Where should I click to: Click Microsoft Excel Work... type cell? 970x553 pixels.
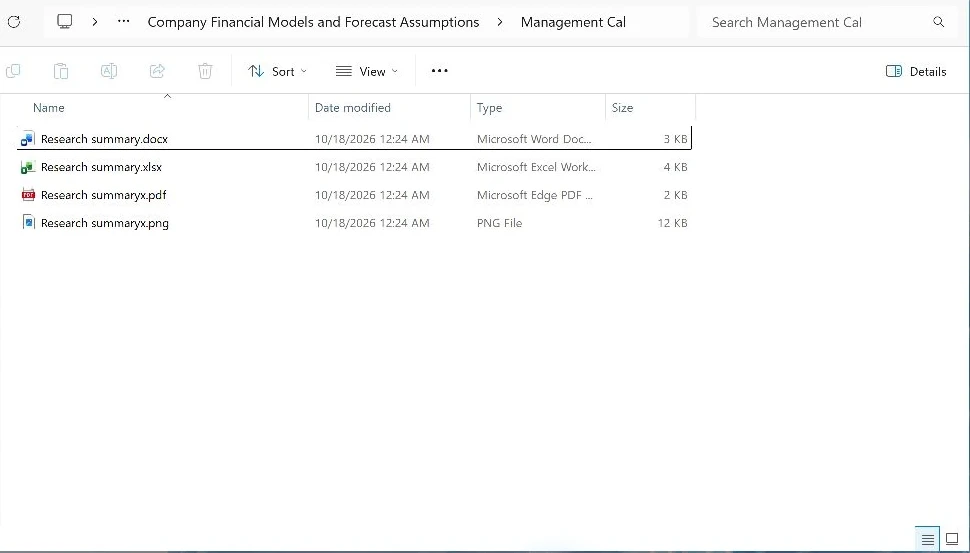[x=536, y=167]
